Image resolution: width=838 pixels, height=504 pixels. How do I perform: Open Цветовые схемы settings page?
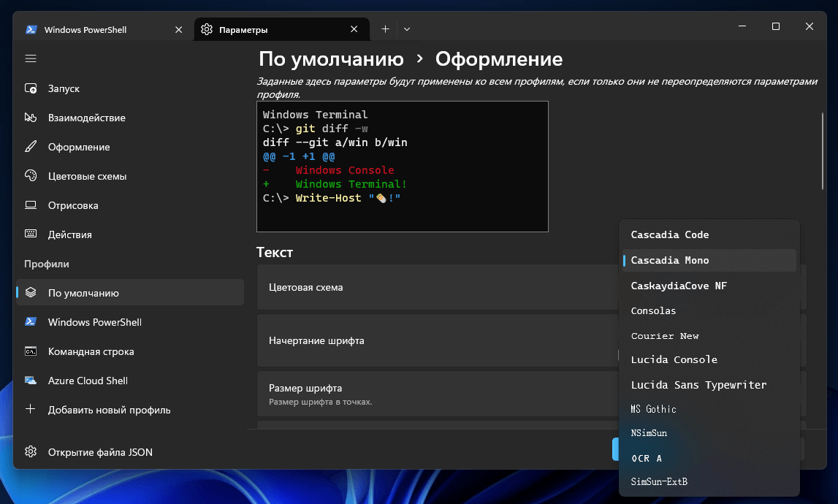click(130, 176)
